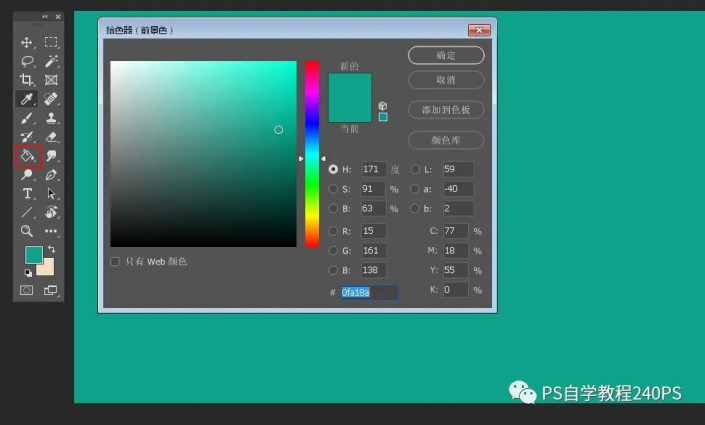Select the Dodge tool

(x=27, y=174)
